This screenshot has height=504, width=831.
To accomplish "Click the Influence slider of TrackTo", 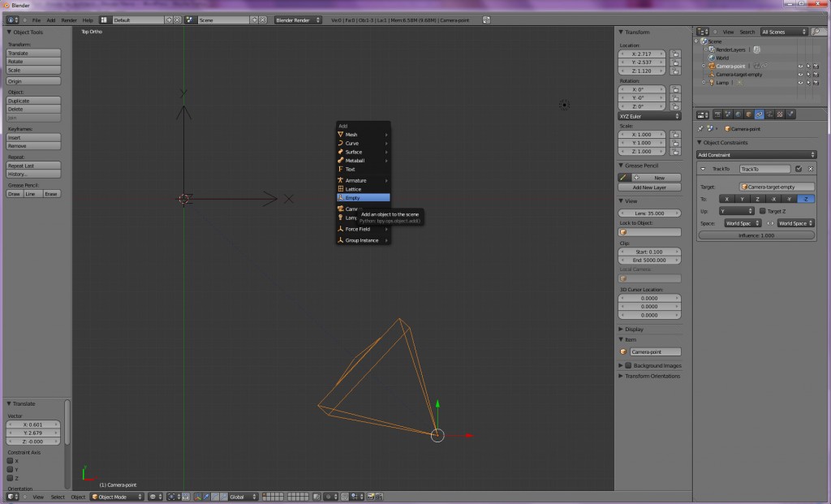I will [756, 235].
